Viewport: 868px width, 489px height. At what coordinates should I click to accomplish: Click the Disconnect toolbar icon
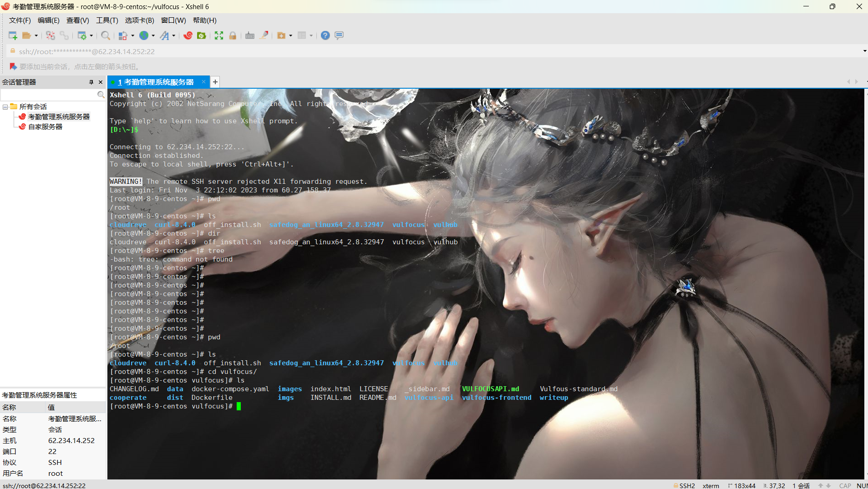click(51, 35)
